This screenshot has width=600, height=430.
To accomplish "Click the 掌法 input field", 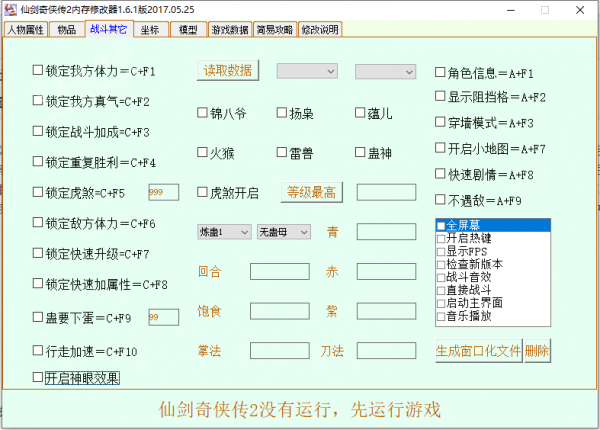I will pos(280,350).
